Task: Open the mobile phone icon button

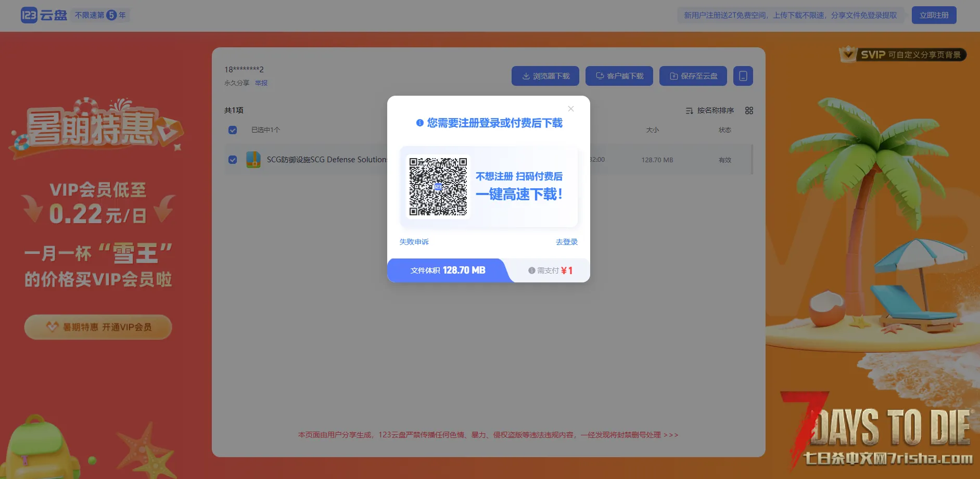Action: (743, 76)
